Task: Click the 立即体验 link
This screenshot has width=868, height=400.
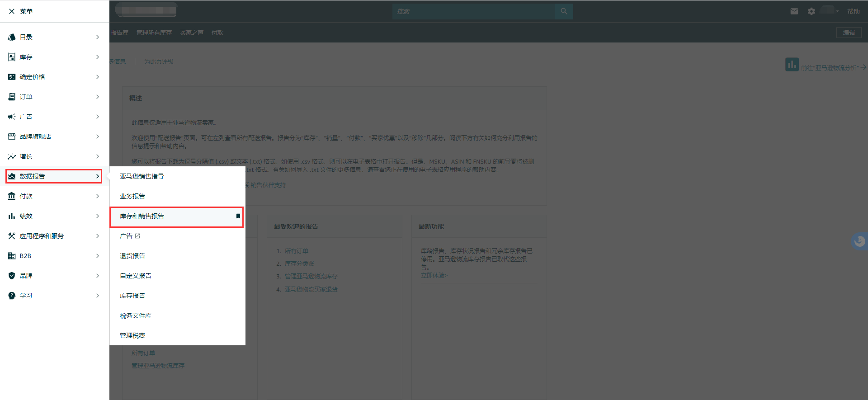Action: 434,275
